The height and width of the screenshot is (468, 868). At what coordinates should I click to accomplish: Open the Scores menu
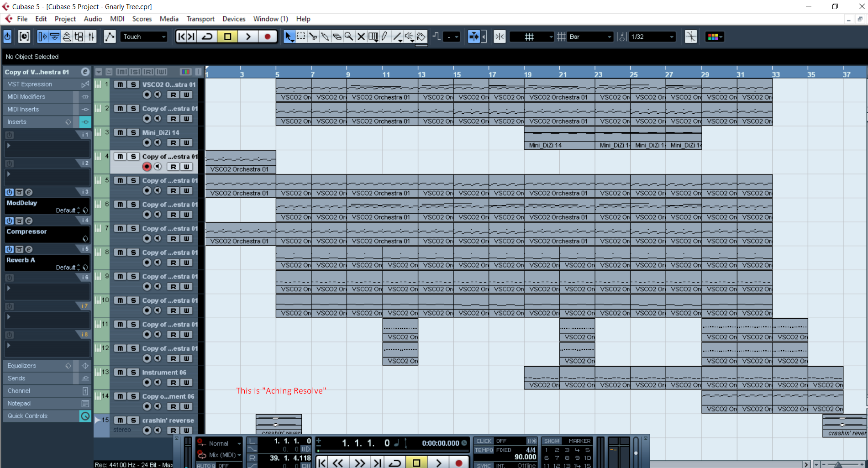coord(142,19)
